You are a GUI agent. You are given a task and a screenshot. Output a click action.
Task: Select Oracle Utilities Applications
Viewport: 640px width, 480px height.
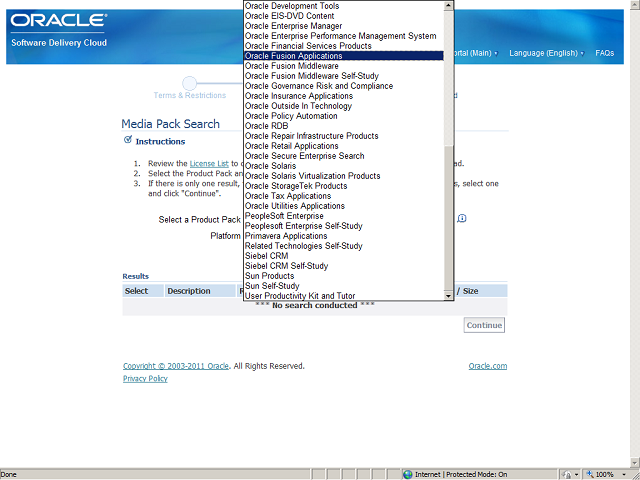click(344, 206)
